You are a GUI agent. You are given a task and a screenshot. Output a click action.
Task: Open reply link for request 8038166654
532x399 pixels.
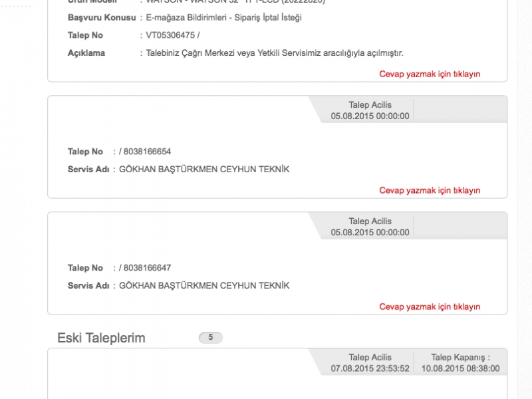pos(430,190)
